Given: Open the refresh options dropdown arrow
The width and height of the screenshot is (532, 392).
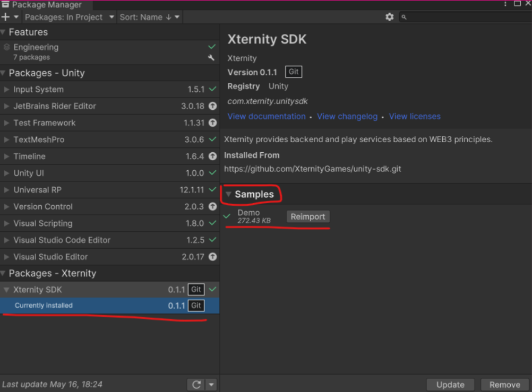Looking at the screenshot, I should 211,385.
